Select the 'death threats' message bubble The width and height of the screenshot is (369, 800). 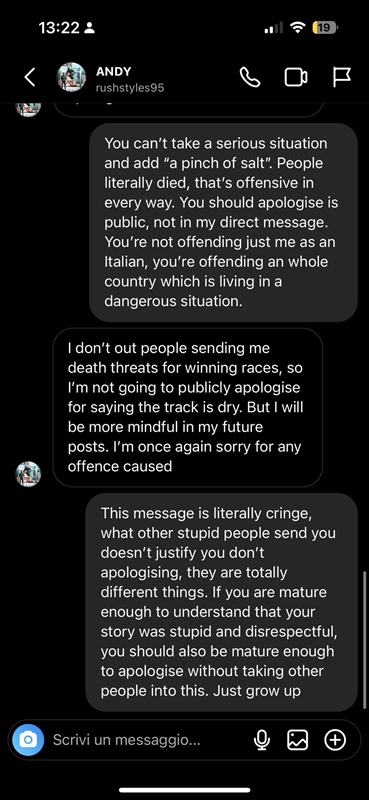click(x=188, y=407)
